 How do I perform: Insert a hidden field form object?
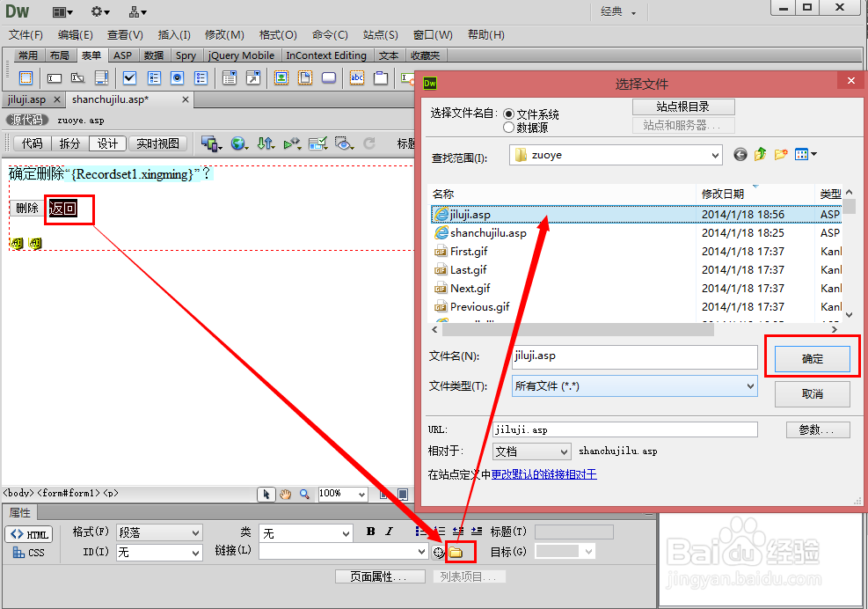click(x=77, y=78)
